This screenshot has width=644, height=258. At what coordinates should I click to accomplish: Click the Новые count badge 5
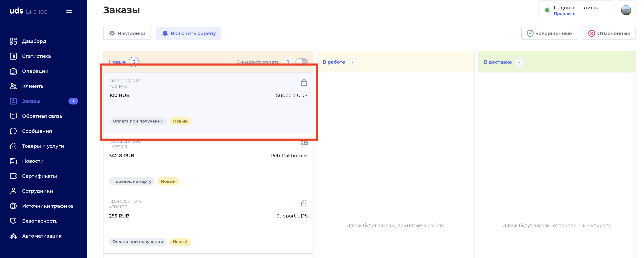[134, 62]
